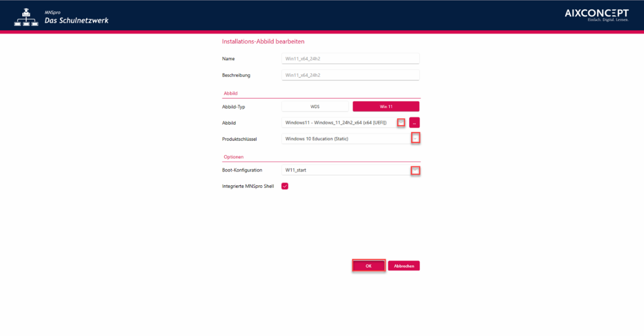Focus the Beschreibung text field
The width and height of the screenshot is (644, 336).
click(x=350, y=75)
